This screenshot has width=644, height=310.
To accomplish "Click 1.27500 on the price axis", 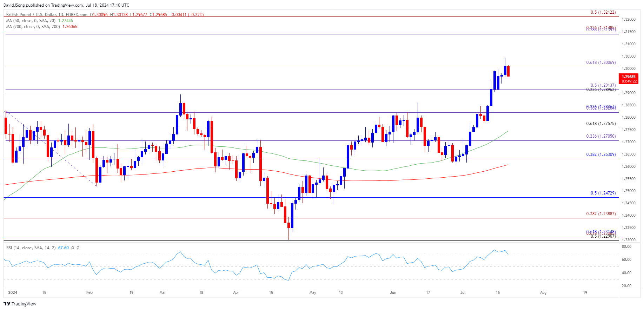I will [629, 130].
